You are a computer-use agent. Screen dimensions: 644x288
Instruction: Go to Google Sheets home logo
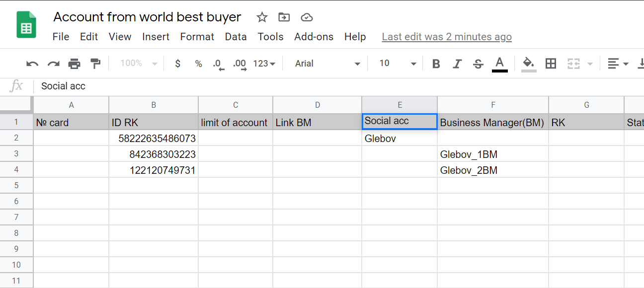click(x=26, y=24)
